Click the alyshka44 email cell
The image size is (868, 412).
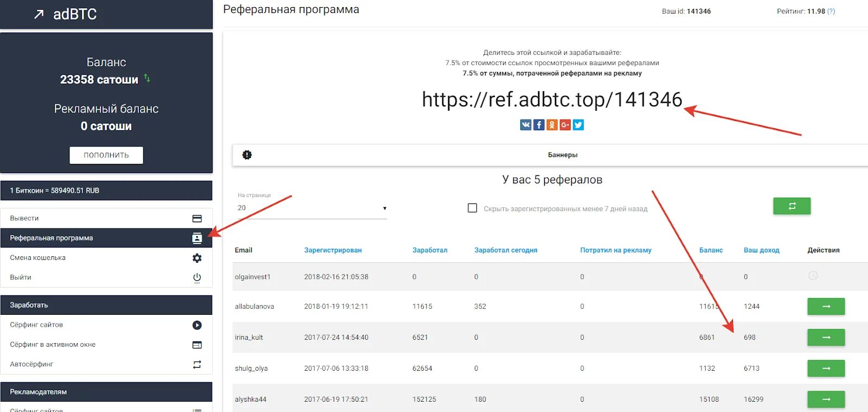point(250,400)
